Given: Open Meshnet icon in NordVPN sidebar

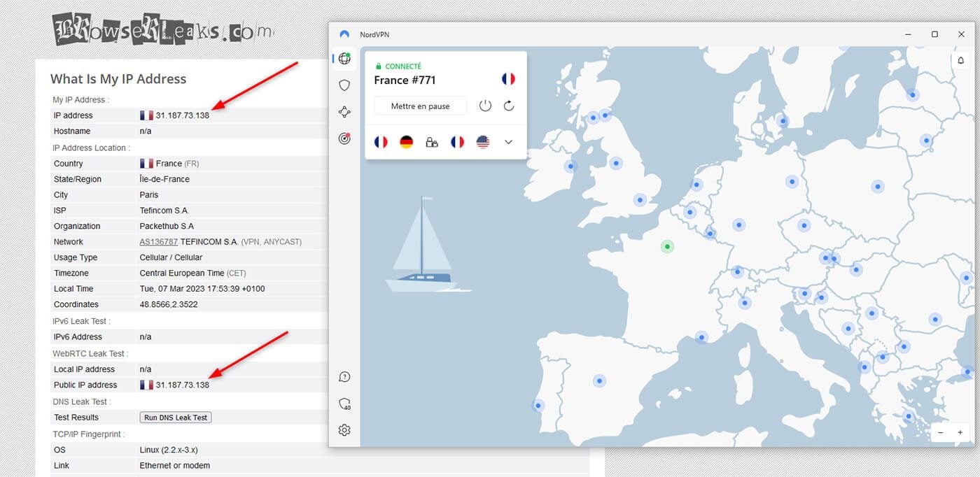Looking at the screenshot, I should click(x=344, y=112).
